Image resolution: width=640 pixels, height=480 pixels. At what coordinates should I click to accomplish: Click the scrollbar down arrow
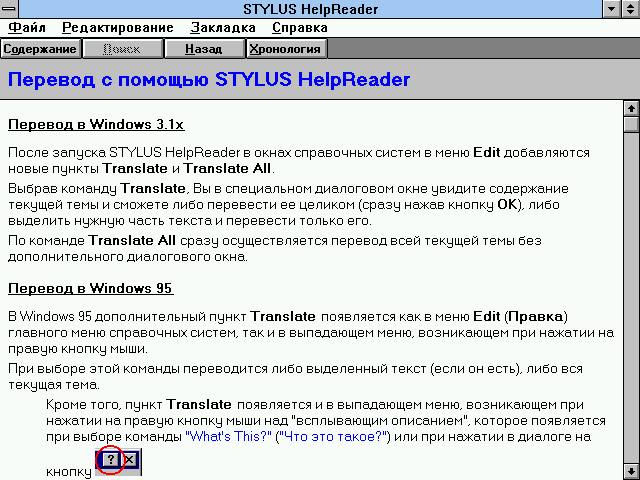pos(631,471)
